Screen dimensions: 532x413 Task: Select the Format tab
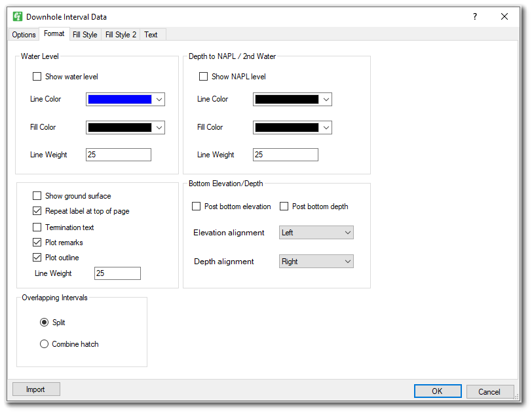[54, 33]
